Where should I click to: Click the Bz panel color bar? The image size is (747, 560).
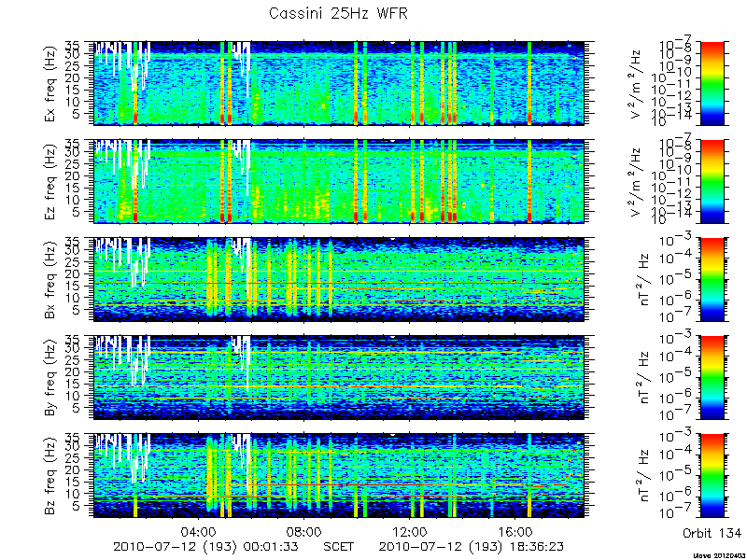(x=712, y=476)
